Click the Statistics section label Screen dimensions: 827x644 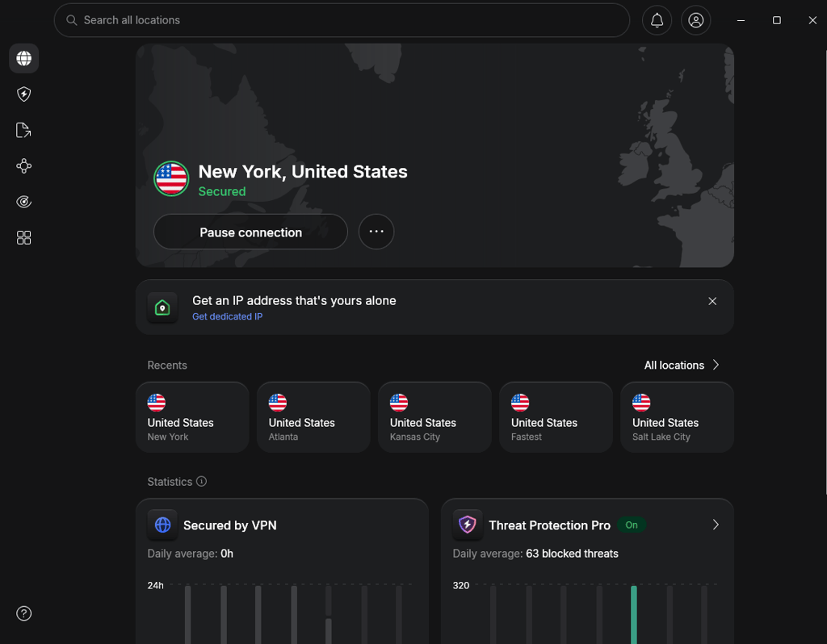pos(170,482)
